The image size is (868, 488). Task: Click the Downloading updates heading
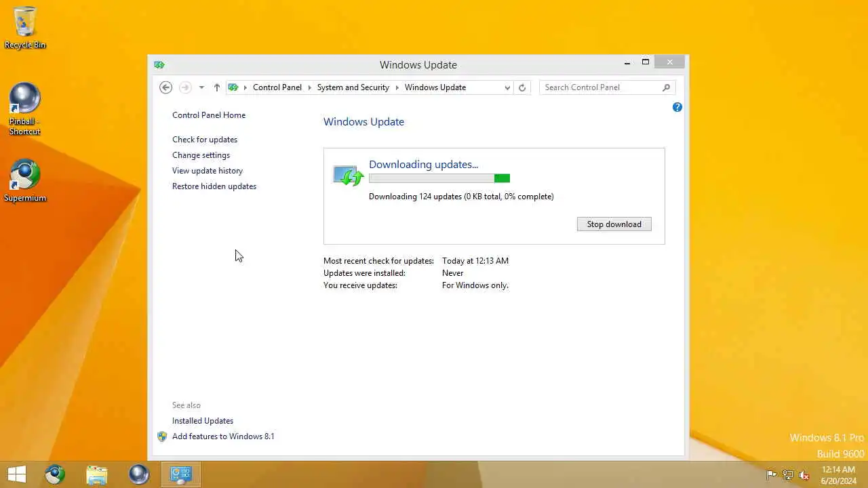[x=423, y=165]
